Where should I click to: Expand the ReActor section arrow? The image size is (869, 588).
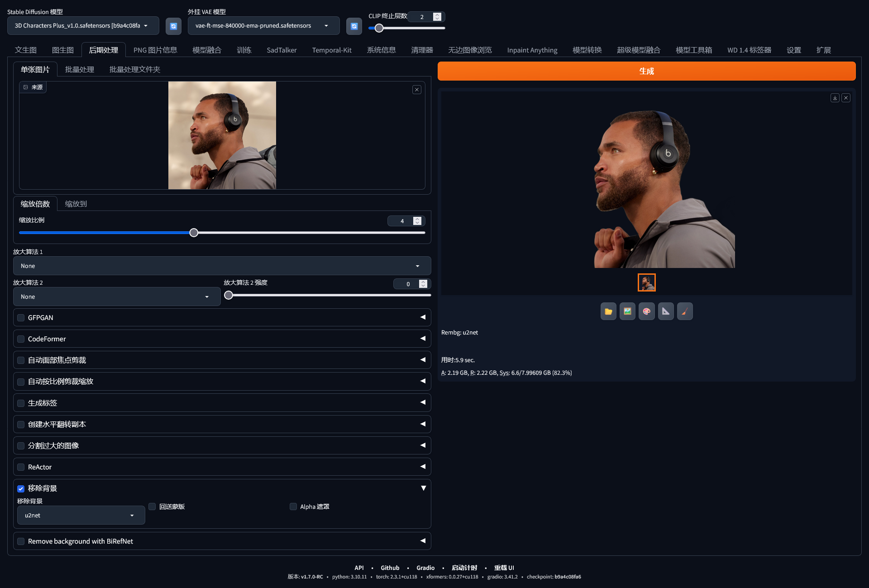pyautogui.click(x=423, y=467)
